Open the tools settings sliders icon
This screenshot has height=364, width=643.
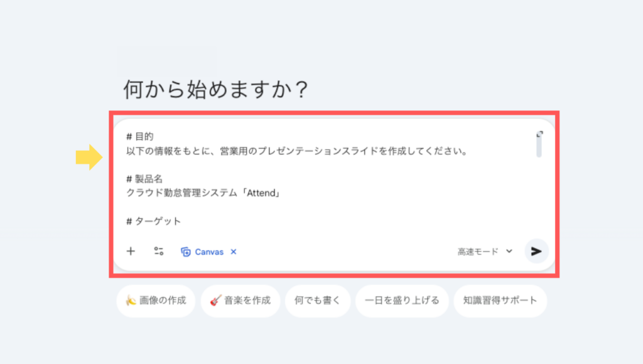pyautogui.click(x=159, y=251)
